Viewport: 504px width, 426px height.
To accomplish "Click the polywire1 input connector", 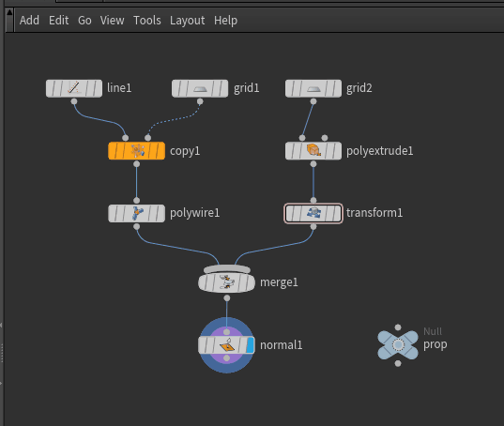I will 137,201.
